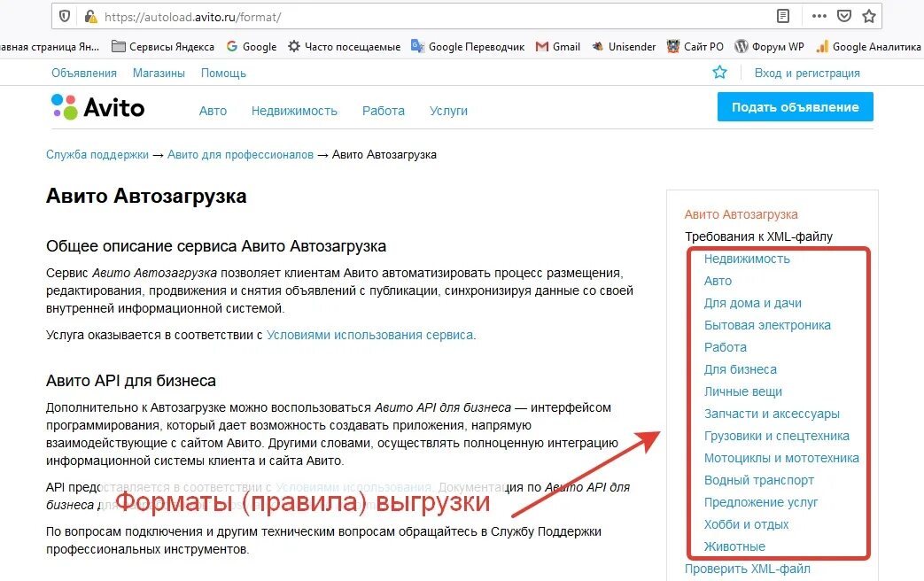Image resolution: width=924 pixels, height=581 pixels.
Task: Go to Авито для профессионалов breadcrumb
Action: (x=240, y=154)
